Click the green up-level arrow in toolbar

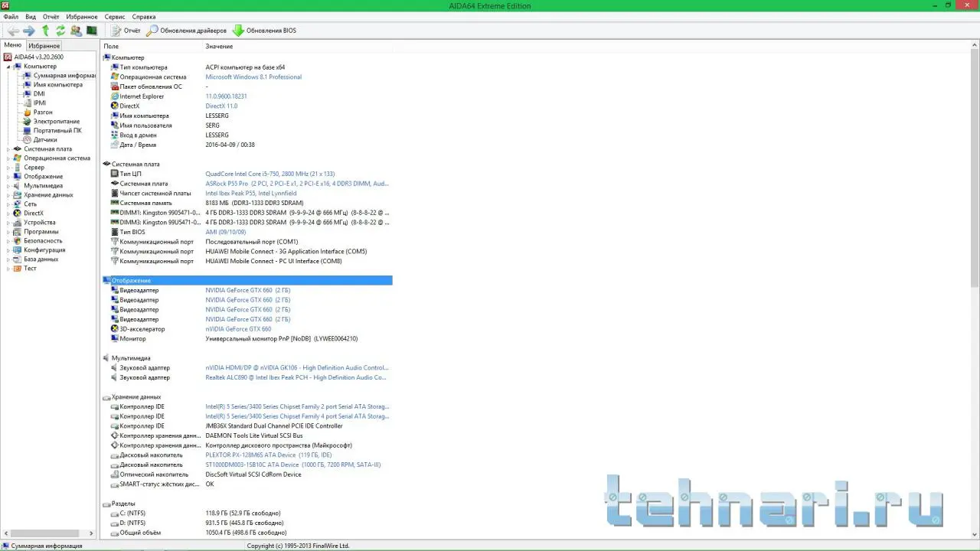tap(45, 31)
